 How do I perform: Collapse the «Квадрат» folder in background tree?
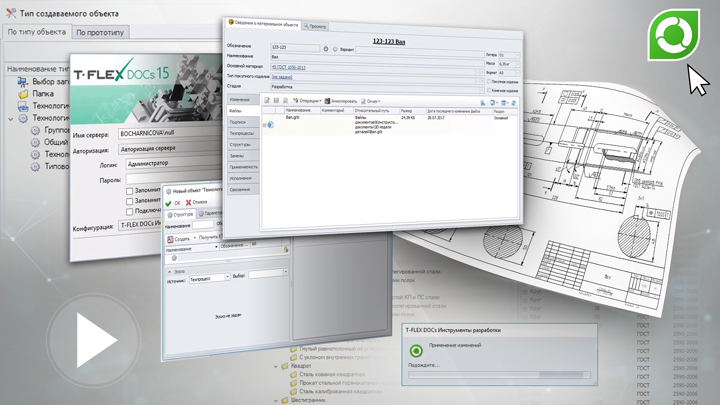[x=276, y=366]
